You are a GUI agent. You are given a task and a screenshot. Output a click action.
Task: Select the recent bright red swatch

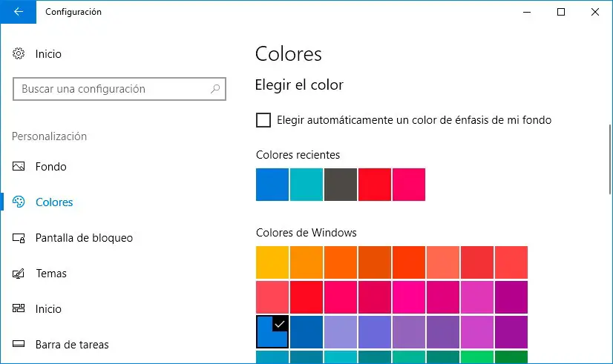pyautogui.click(x=375, y=185)
